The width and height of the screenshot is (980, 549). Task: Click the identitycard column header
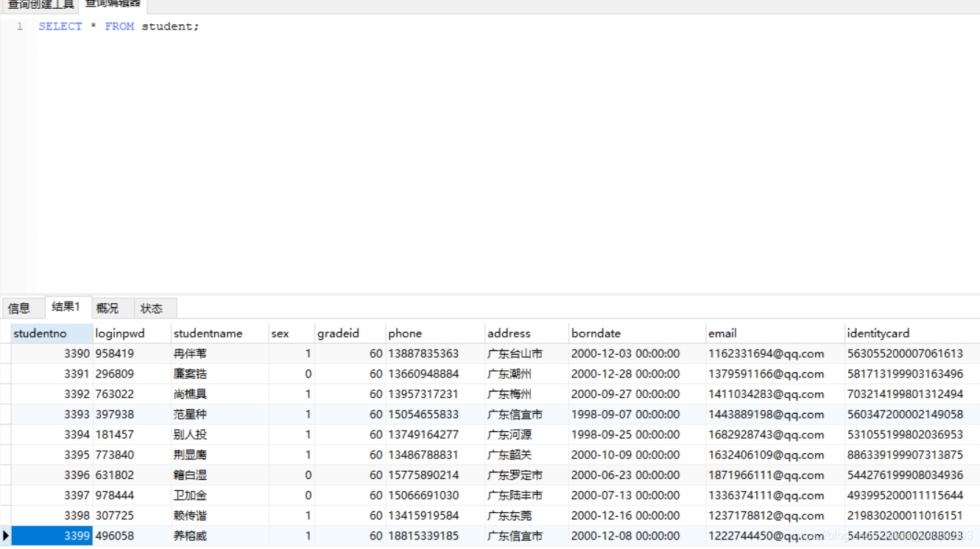pyautogui.click(x=912, y=333)
